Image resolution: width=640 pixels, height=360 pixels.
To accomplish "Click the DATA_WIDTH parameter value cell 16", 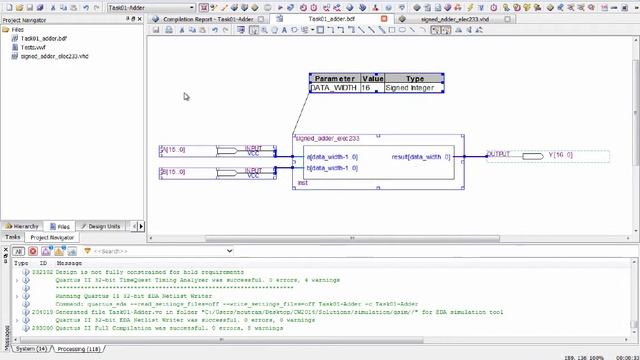I will 372,88.
